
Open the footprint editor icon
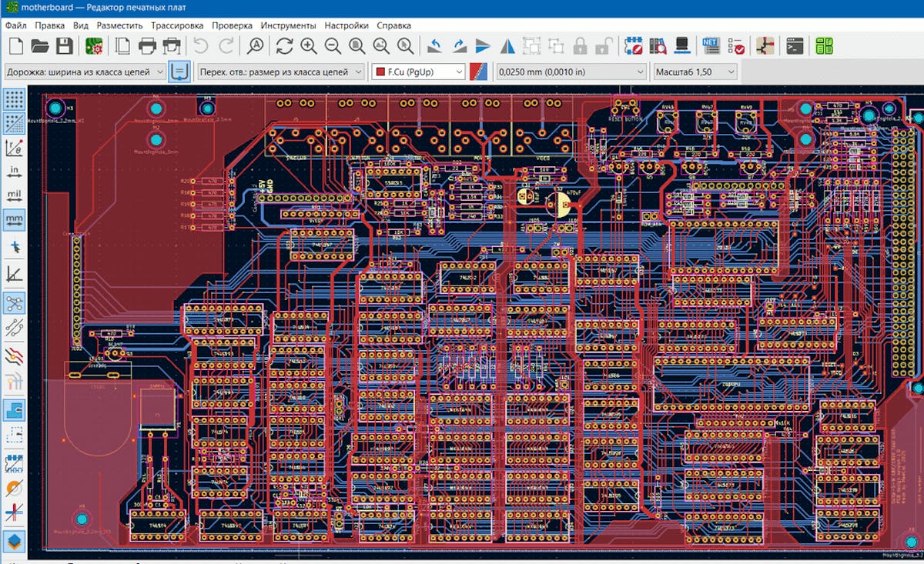point(634,45)
